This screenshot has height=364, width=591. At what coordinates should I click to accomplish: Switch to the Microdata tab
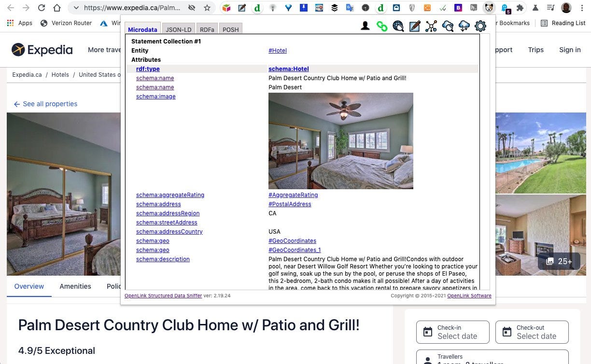click(x=142, y=29)
